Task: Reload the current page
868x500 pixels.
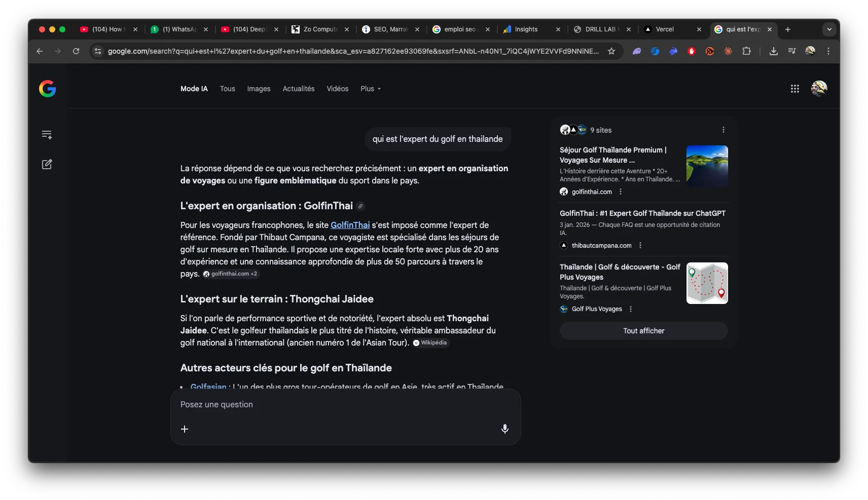Action: (x=76, y=51)
